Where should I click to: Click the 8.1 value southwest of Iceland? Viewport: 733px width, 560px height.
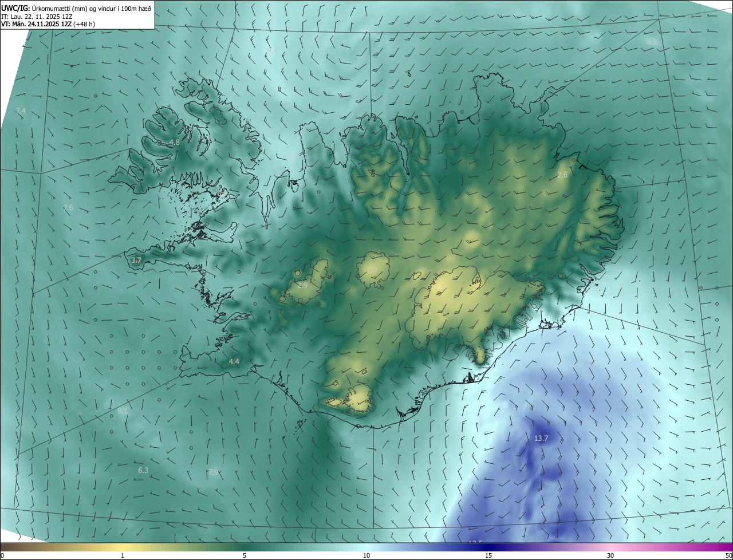coord(123,411)
